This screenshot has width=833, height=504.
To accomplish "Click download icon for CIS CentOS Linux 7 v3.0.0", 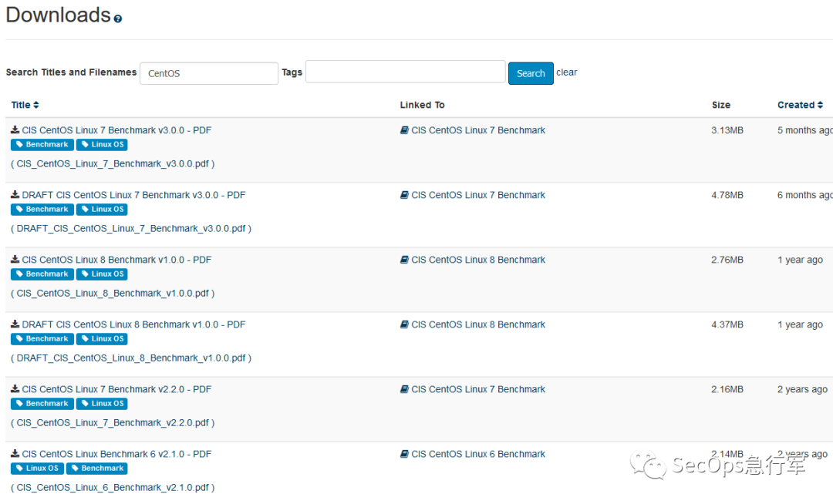I will point(15,129).
